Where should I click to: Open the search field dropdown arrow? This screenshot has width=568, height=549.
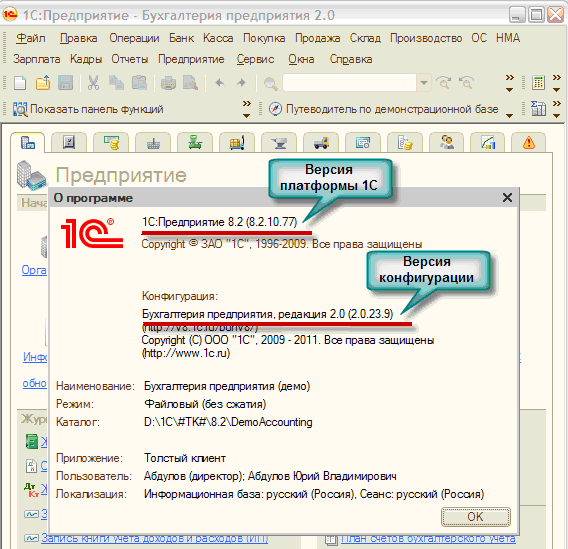(423, 83)
